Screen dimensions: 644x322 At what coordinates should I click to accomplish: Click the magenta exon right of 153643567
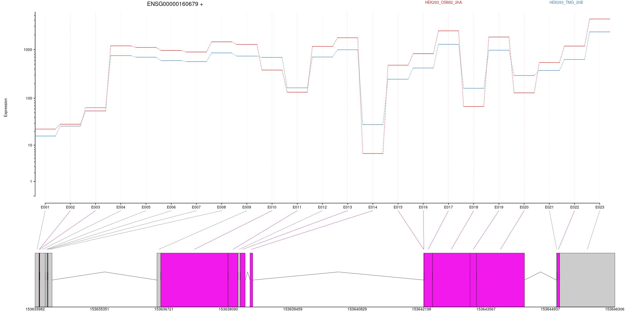[x=500, y=280]
